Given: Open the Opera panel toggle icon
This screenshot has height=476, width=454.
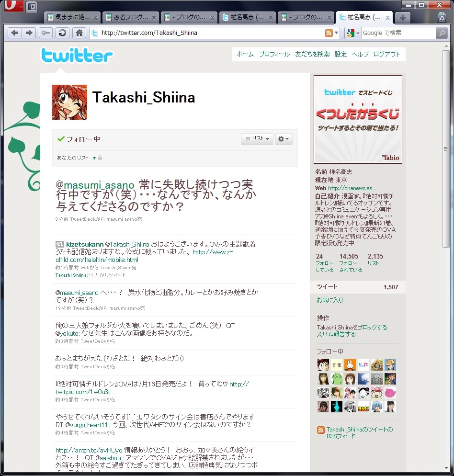Looking at the screenshot, I should (x=32, y=6).
